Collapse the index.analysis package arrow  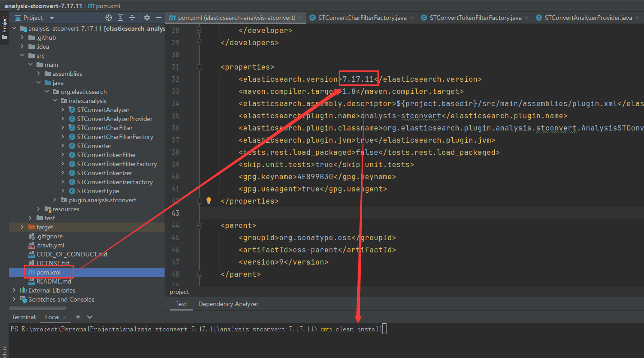[x=55, y=101]
